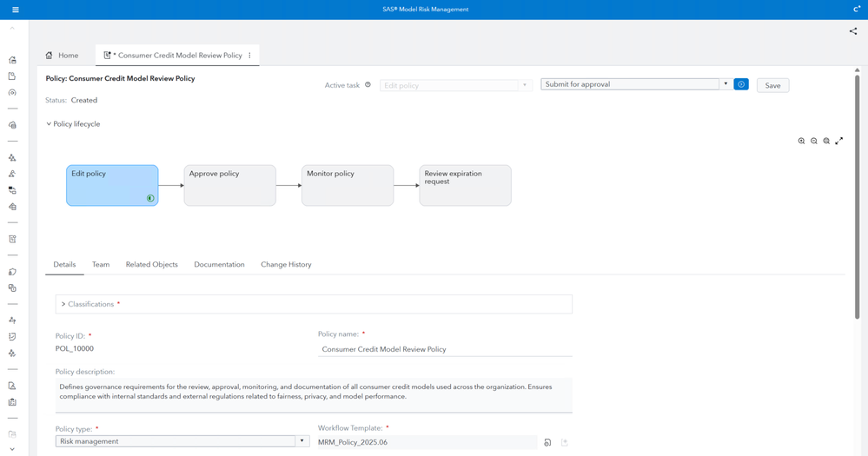Select the Approve policy lifecycle step
The height and width of the screenshot is (456, 868).
[x=229, y=185]
